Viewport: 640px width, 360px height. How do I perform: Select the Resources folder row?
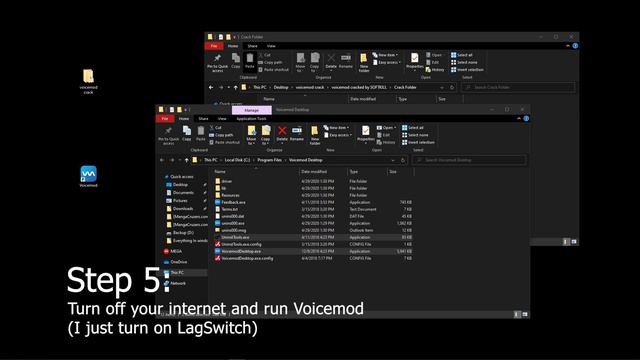click(x=313, y=196)
